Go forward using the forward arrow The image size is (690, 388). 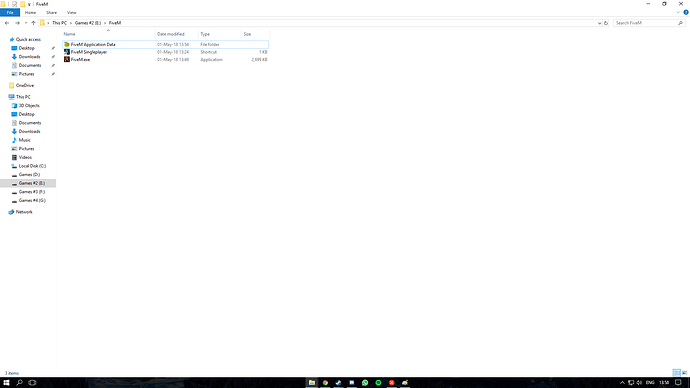tap(17, 23)
